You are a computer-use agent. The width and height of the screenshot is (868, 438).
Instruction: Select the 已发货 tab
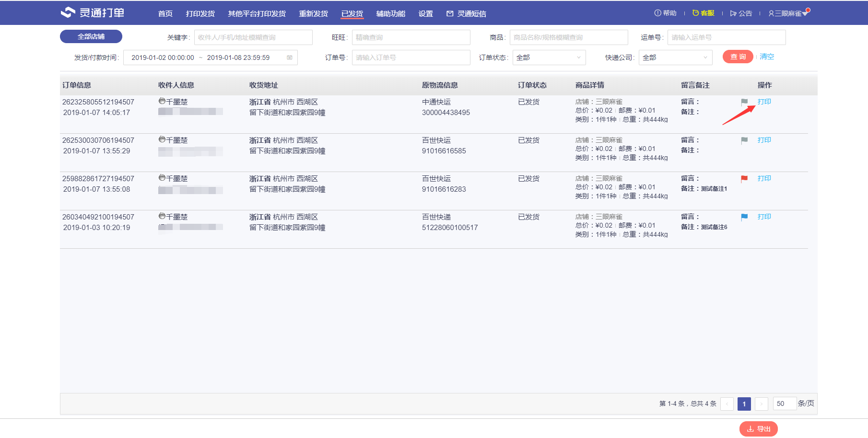[352, 13]
